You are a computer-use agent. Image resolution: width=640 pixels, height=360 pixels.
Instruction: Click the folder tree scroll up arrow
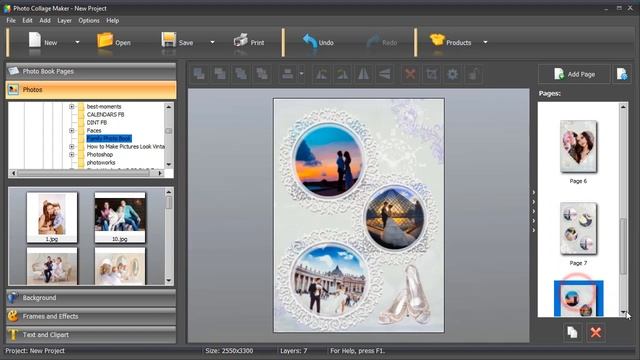(169, 107)
